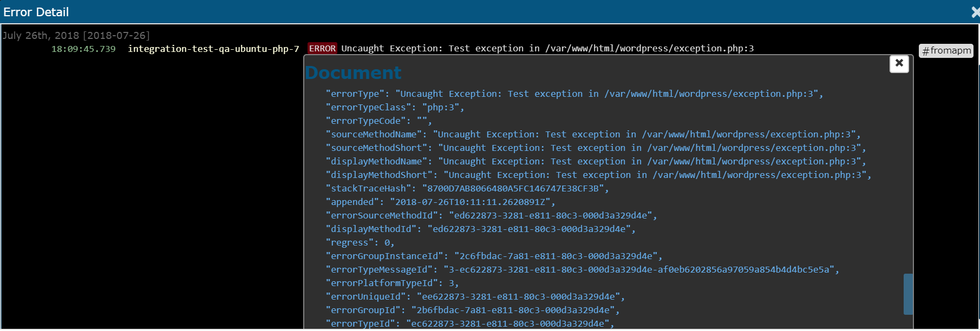Click the vertical scrollbar thumb in Document
980x331 pixels.
[x=908, y=294]
